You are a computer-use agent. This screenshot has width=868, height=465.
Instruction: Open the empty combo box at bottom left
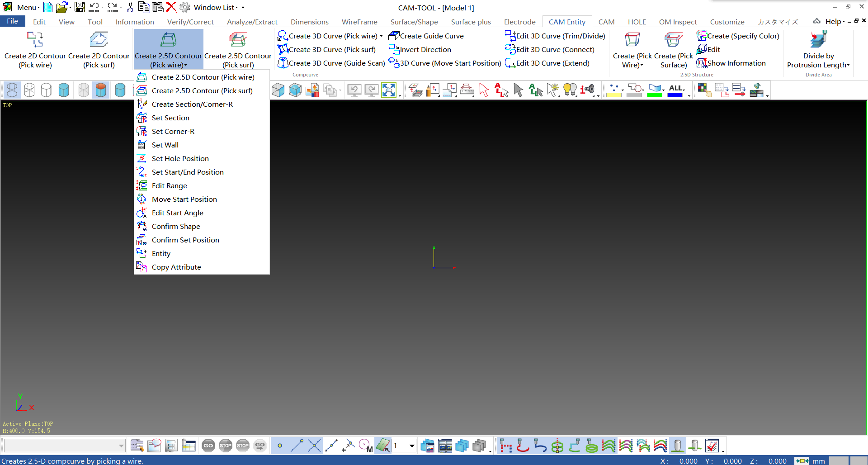64,446
